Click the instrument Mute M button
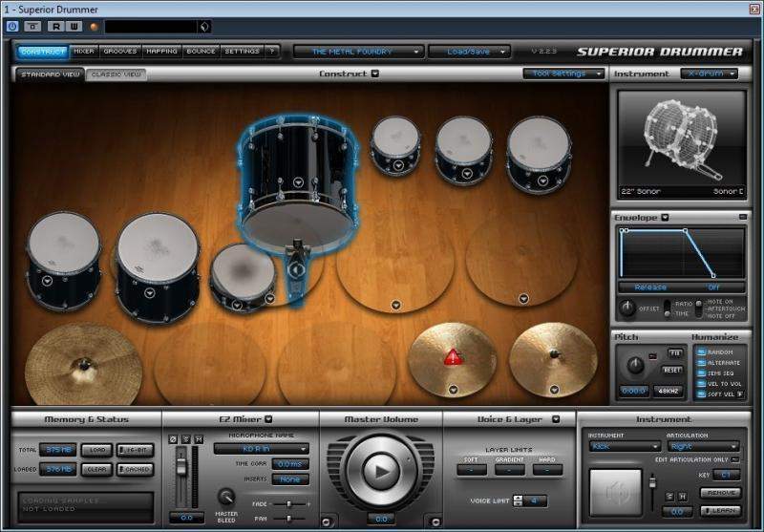The image size is (764, 532). (682, 497)
